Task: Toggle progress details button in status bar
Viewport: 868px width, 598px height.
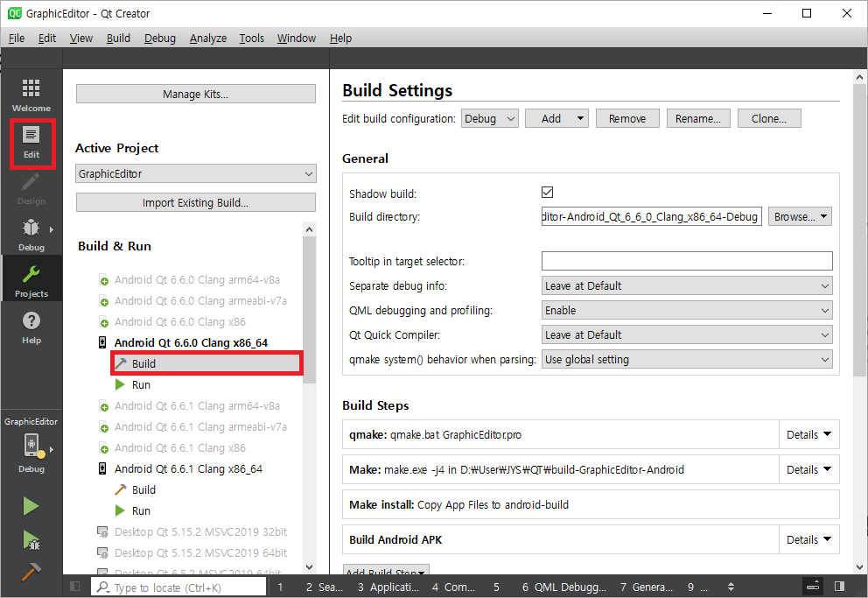Action: coord(813,587)
